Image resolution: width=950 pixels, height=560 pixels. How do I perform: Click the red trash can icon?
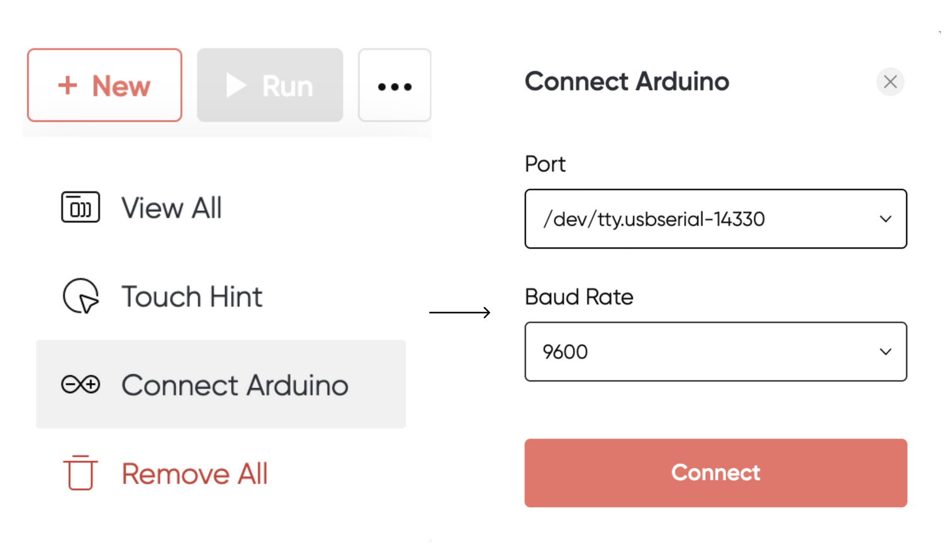(x=81, y=473)
